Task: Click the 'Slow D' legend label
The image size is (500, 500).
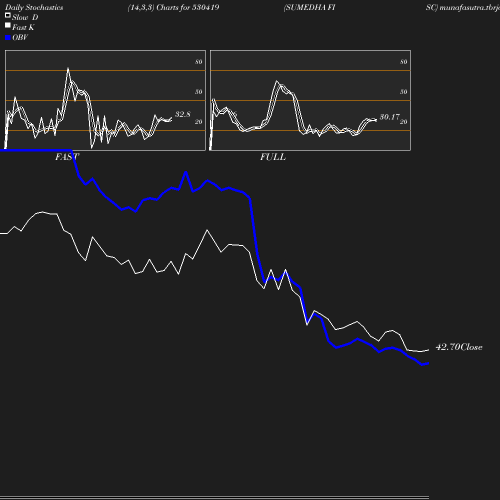Action: tap(25, 17)
